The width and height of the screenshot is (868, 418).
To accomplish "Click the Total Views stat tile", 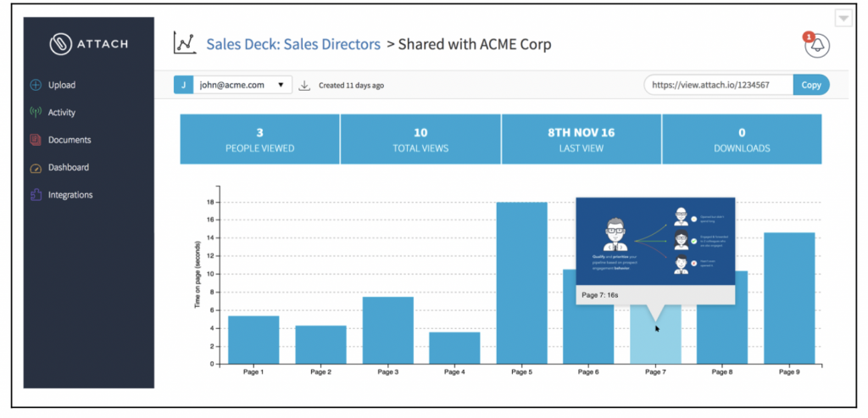I will [420, 140].
